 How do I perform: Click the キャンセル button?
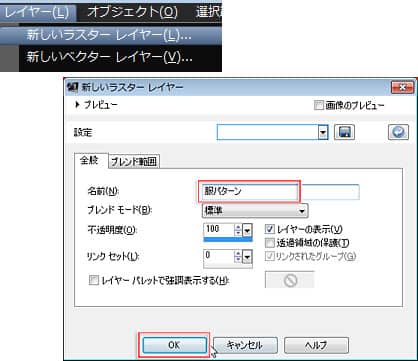tap(245, 345)
